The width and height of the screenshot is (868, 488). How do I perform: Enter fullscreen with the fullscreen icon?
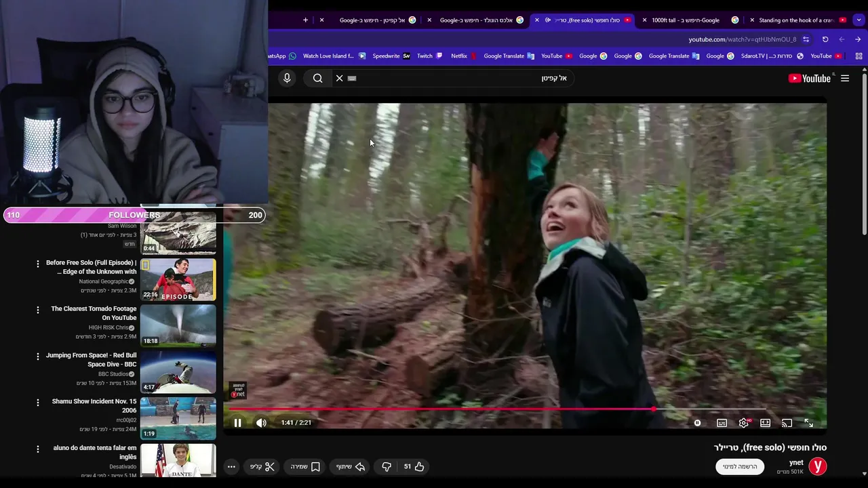pyautogui.click(x=808, y=423)
